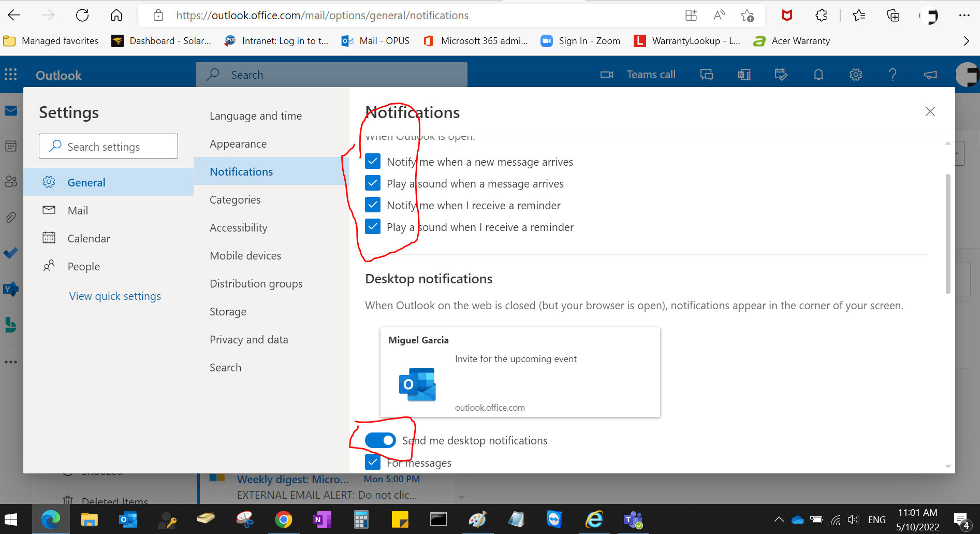Open Calendar from the left app rail
Viewport: 980px width, 534px height.
click(x=11, y=147)
